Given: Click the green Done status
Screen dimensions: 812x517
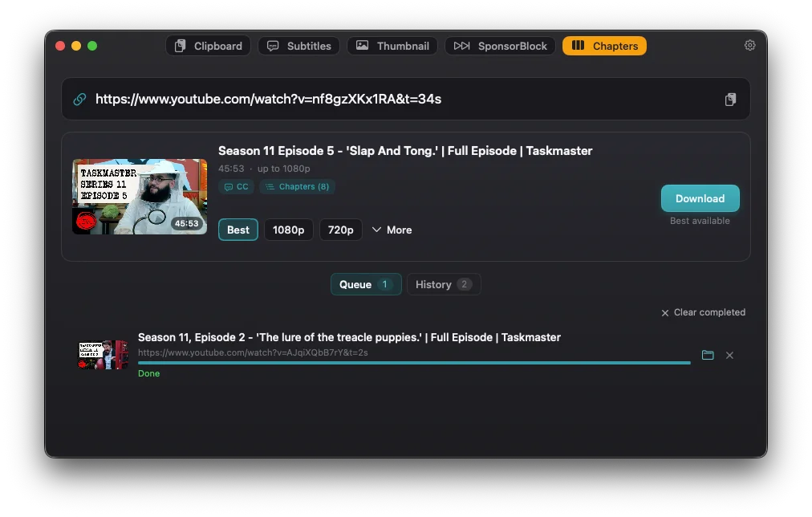Looking at the screenshot, I should pyautogui.click(x=148, y=373).
